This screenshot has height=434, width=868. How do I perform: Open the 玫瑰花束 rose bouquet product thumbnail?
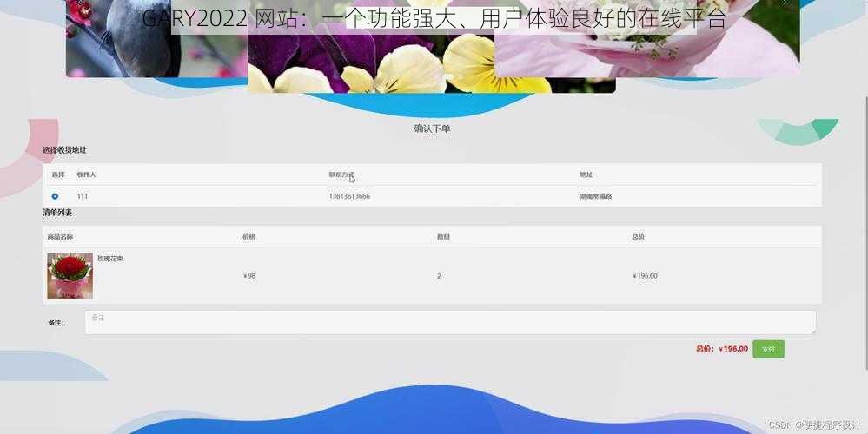[x=70, y=276]
